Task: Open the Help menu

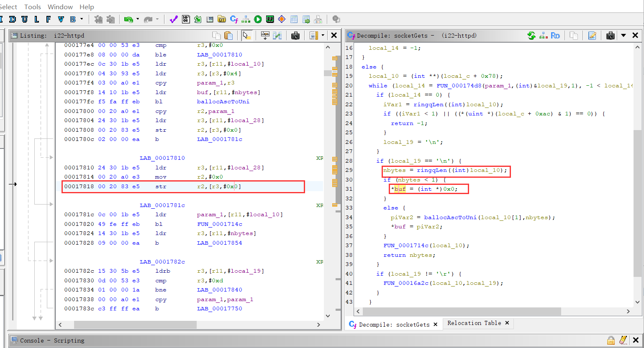Action: point(87,7)
